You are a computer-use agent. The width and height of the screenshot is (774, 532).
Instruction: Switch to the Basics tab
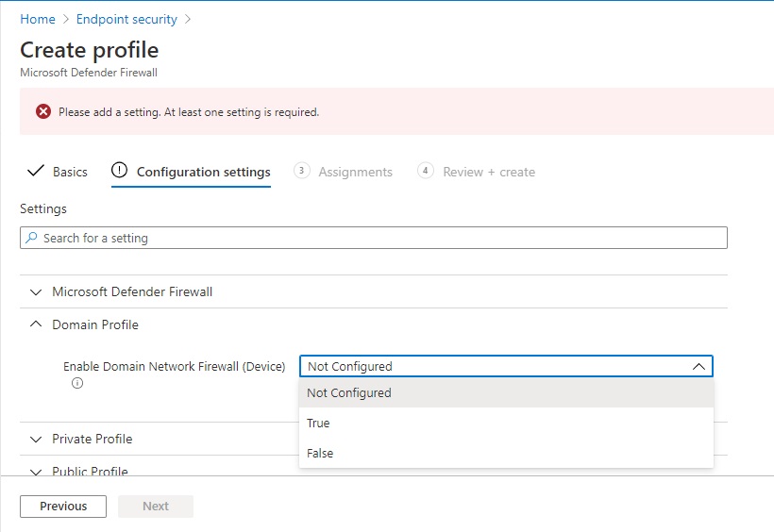(x=70, y=172)
